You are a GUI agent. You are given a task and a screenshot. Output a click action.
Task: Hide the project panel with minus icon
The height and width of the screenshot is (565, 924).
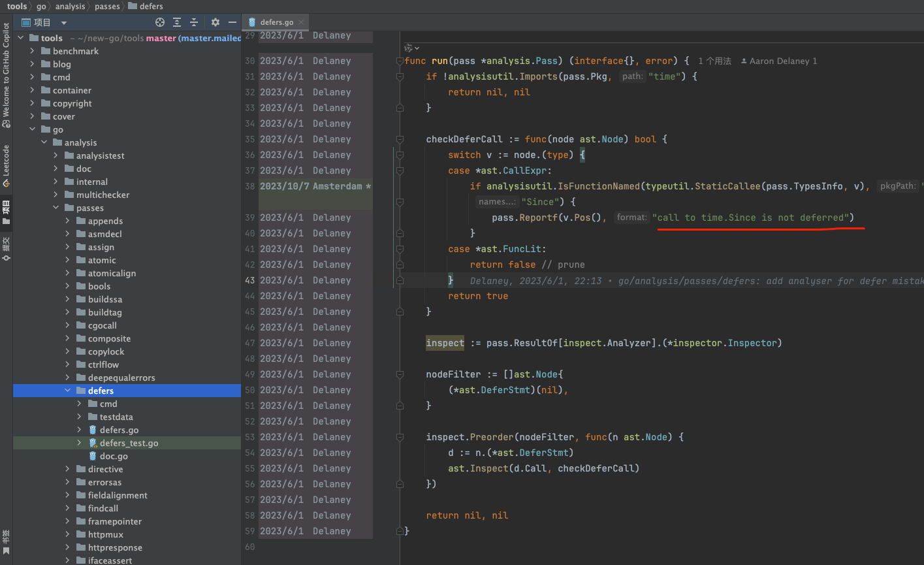[232, 22]
